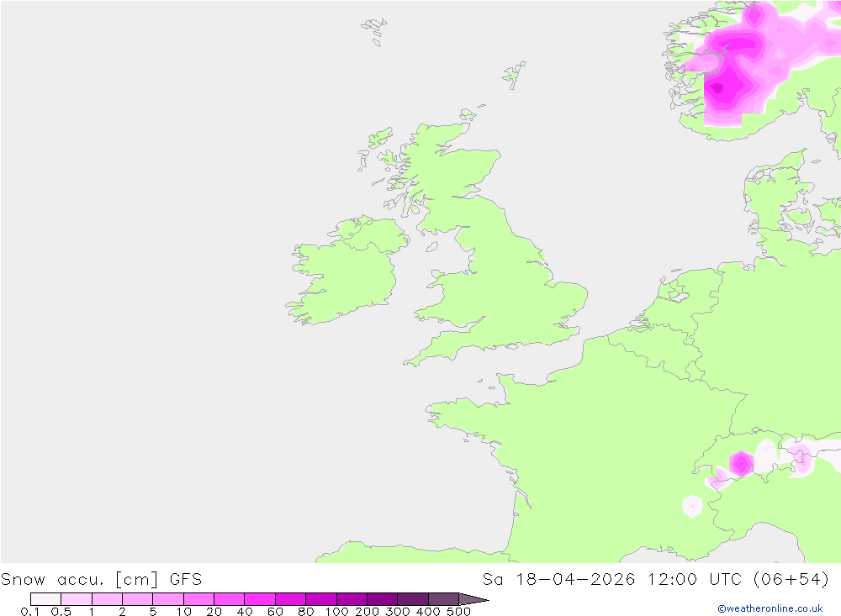The image size is (841, 616).
Task: Click the 'Snow accu. [cm] GFS' title
Action: point(102,580)
